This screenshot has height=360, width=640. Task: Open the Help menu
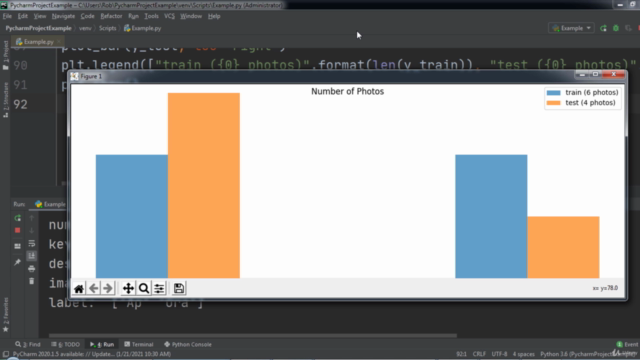click(x=214, y=16)
